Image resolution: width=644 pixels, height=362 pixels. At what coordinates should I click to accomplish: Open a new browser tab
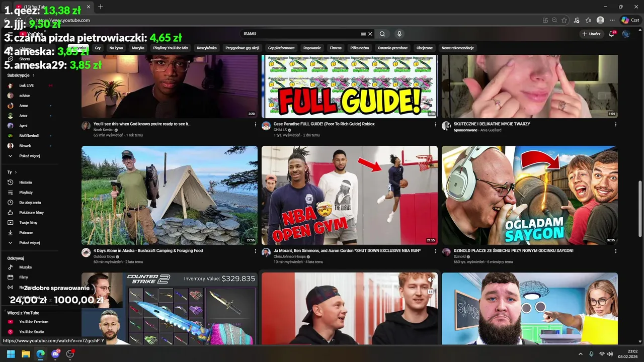coord(101,7)
